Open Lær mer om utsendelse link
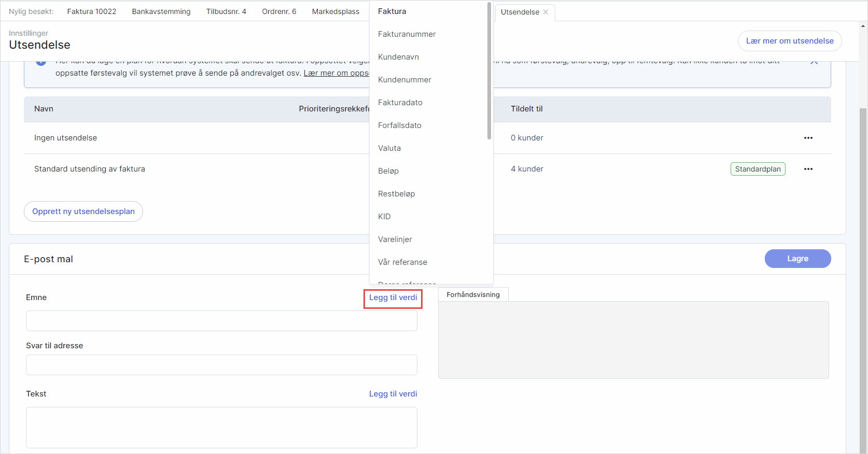868x454 pixels. 789,41
